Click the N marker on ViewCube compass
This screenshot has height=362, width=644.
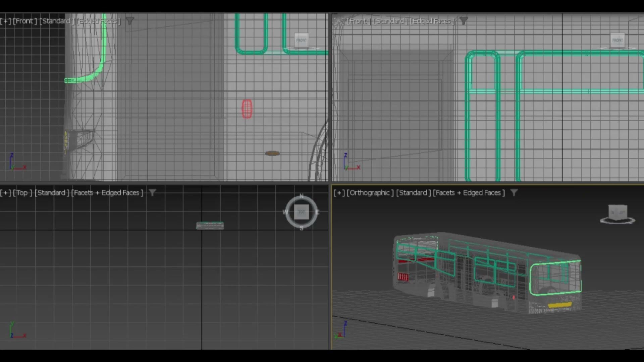(301, 196)
